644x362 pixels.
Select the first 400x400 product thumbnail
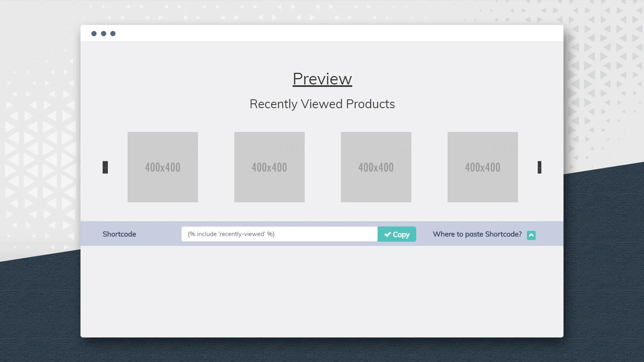coord(163,167)
